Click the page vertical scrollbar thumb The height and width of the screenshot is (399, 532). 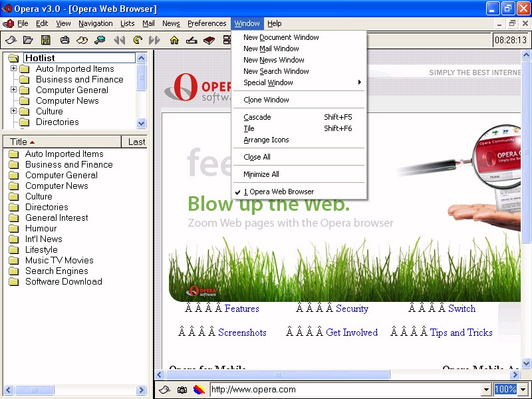(526, 152)
